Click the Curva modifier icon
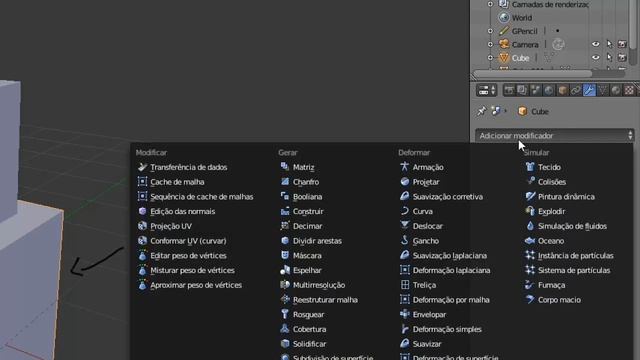 (404, 211)
